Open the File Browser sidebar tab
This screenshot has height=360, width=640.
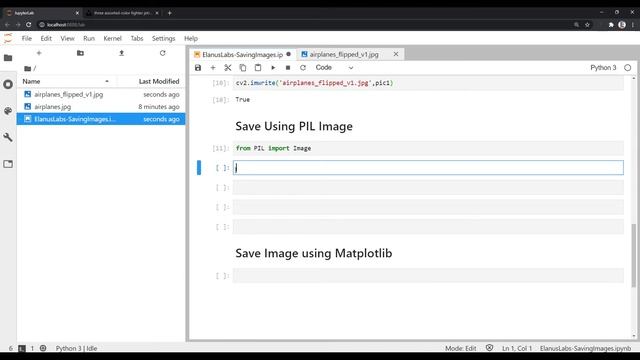8,58
